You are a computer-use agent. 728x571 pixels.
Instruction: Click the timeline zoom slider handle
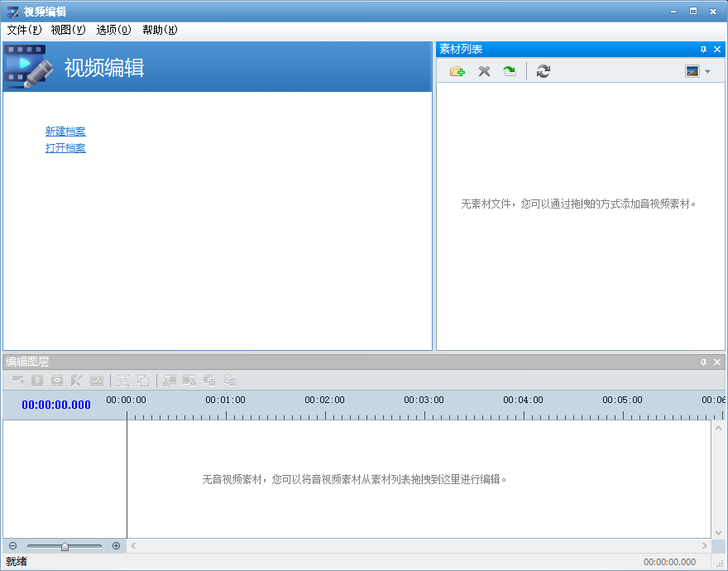tap(65, 546)
